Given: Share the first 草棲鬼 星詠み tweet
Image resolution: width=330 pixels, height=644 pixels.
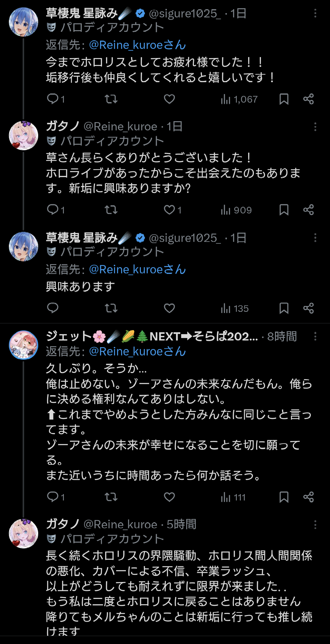Looking at the screenshot, I should click(308, 99).
